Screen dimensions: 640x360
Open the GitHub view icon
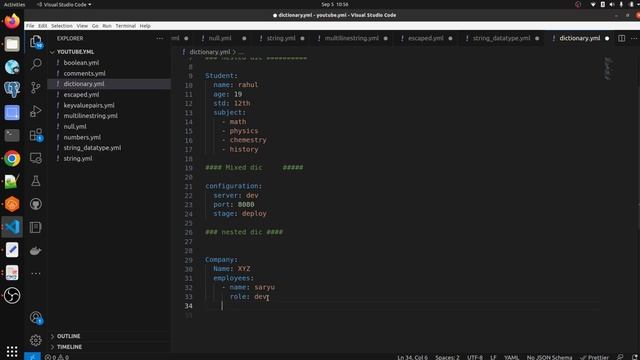point(36,204)
